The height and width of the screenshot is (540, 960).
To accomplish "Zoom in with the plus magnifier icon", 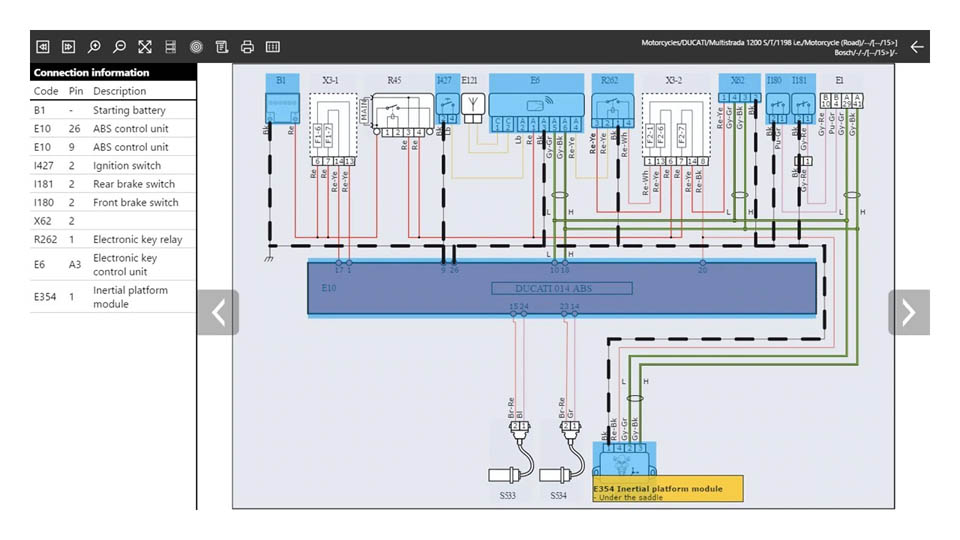I will tap(94, 47).
